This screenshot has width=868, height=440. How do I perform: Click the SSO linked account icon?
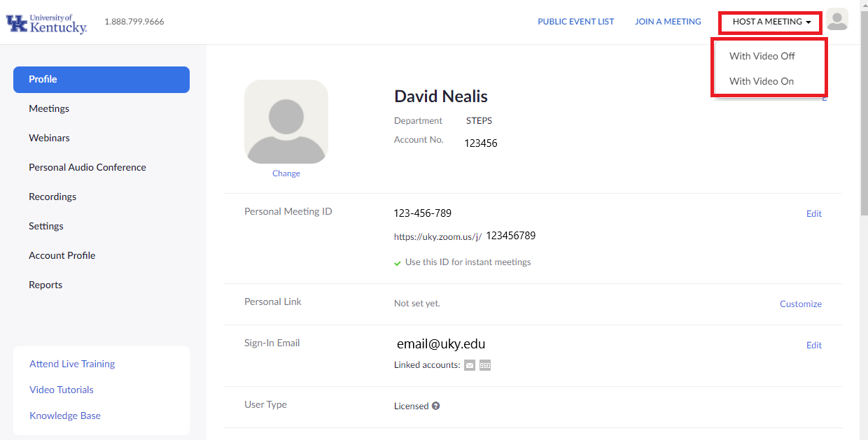point(485,365)
